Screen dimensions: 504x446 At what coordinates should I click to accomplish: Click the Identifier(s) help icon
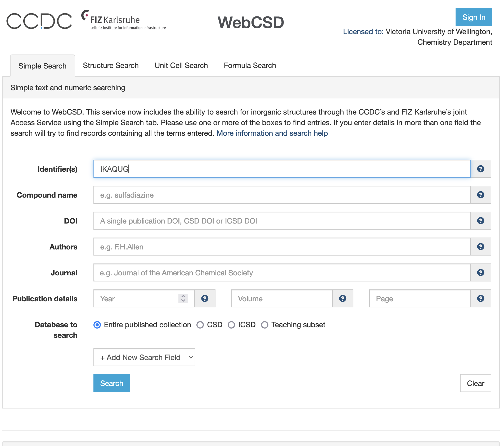(480, 169)
